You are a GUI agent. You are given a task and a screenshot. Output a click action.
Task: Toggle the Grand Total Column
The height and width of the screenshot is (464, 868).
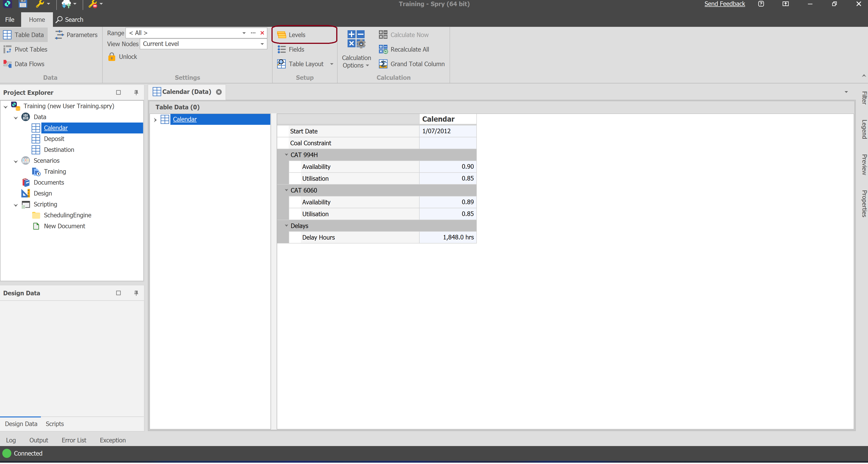coord(417,64)
